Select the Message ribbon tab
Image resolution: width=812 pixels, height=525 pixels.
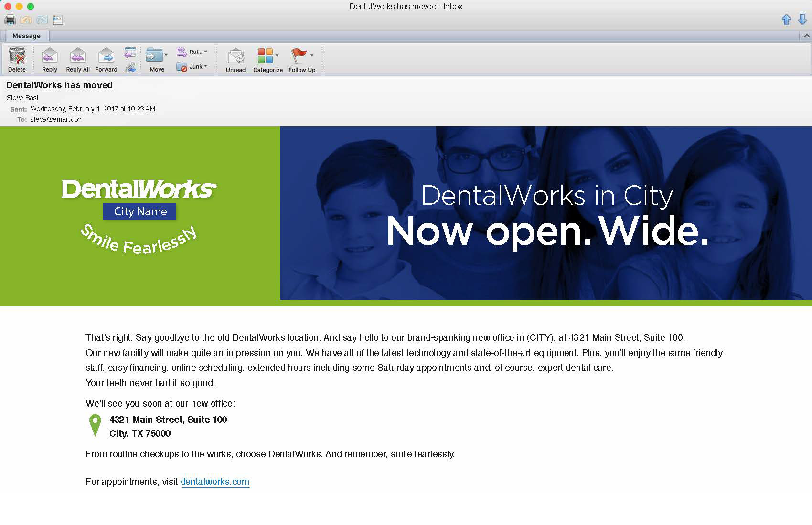(x=27, y=36)
